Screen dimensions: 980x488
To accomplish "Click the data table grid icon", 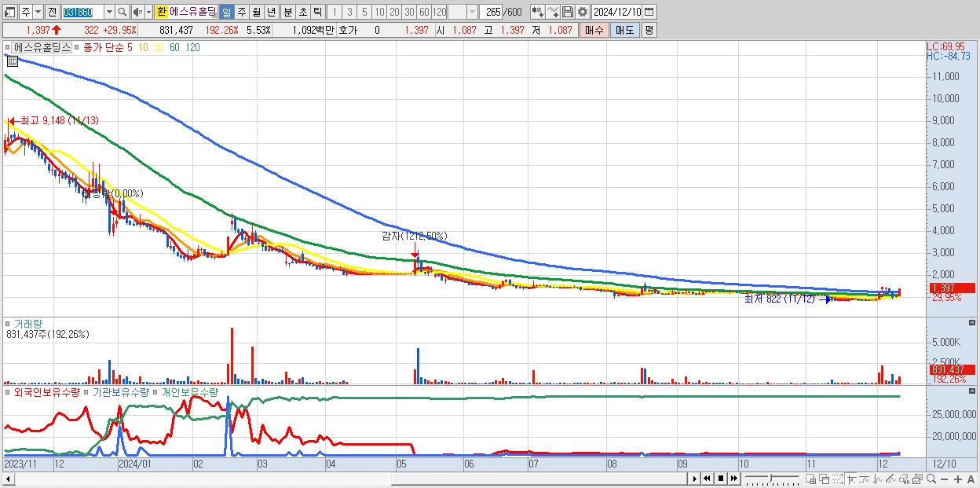I will coord(13,61).
